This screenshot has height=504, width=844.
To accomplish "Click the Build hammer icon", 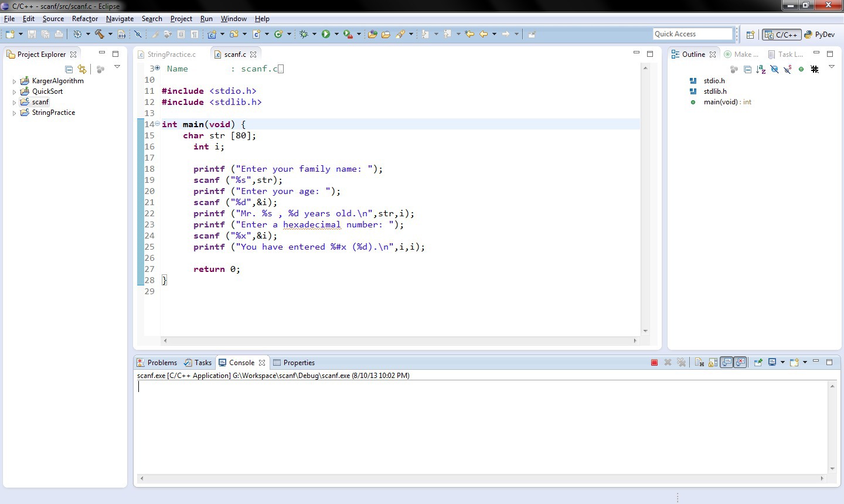I will pos(100,35).
